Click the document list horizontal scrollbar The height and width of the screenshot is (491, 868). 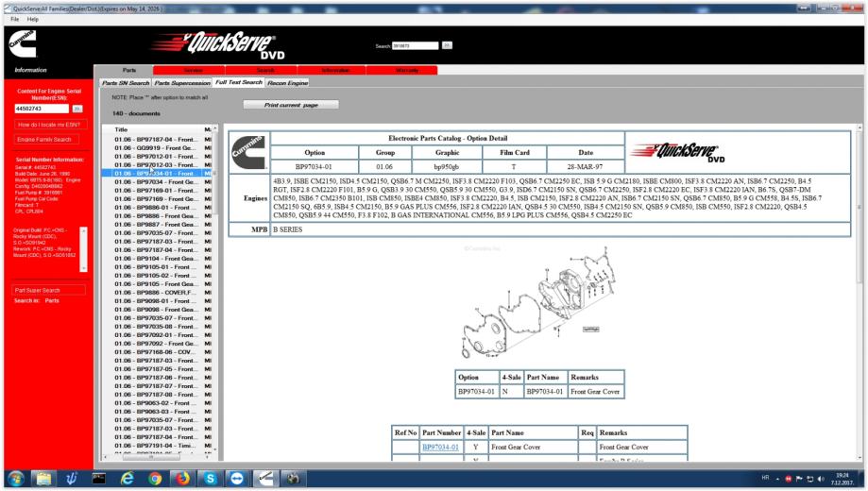point(155,457)
